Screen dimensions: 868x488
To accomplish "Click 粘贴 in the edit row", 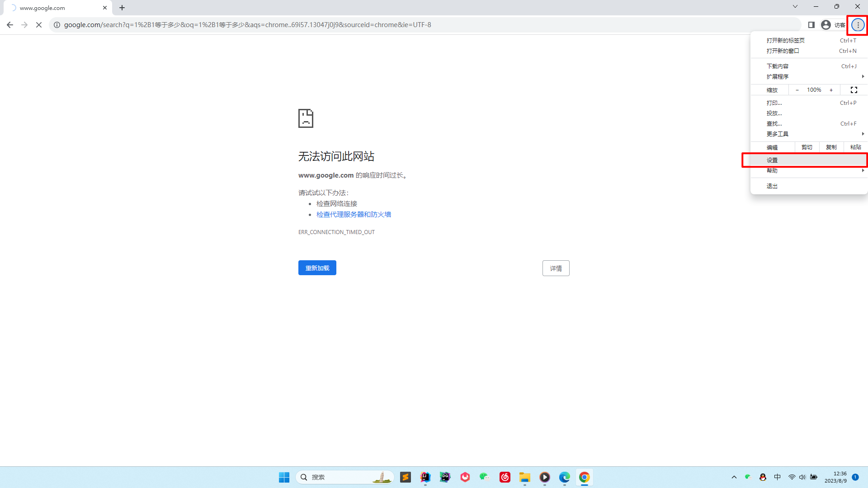I will (855, 147).
